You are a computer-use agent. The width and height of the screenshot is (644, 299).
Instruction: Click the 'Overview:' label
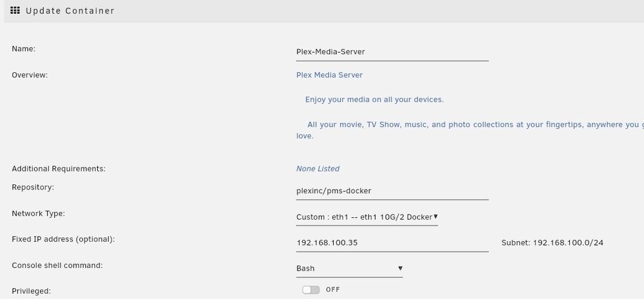(x=30, y=75)
